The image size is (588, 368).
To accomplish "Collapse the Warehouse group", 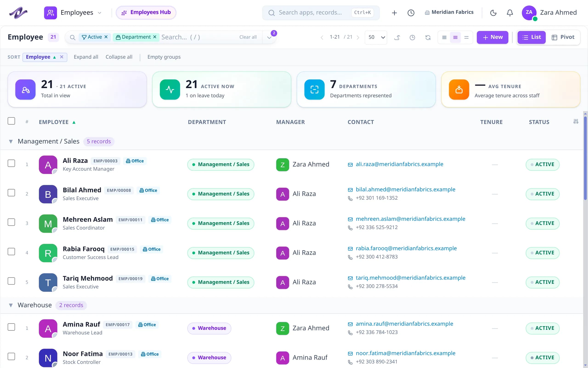I will coord(11,305).
